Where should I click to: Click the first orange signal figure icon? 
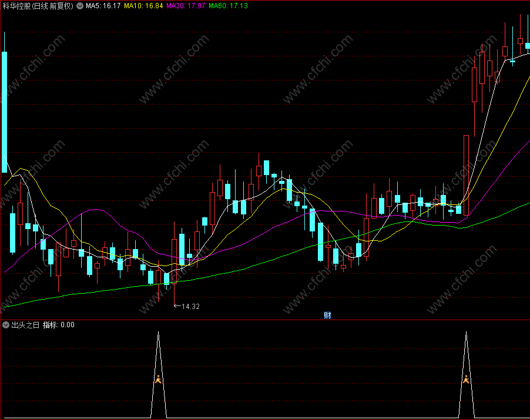point(158,379)
